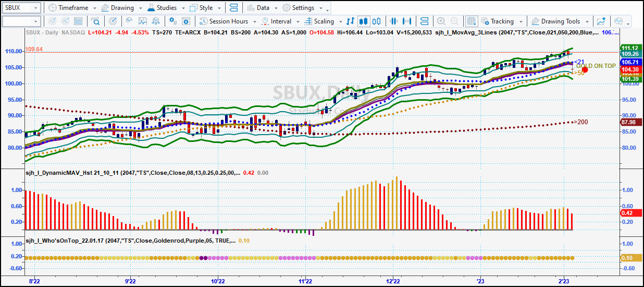The height and width of the screenshot is (287, 644).
Task: Open the first-row toolbar overflow arrow
Action: click(328, 10)
